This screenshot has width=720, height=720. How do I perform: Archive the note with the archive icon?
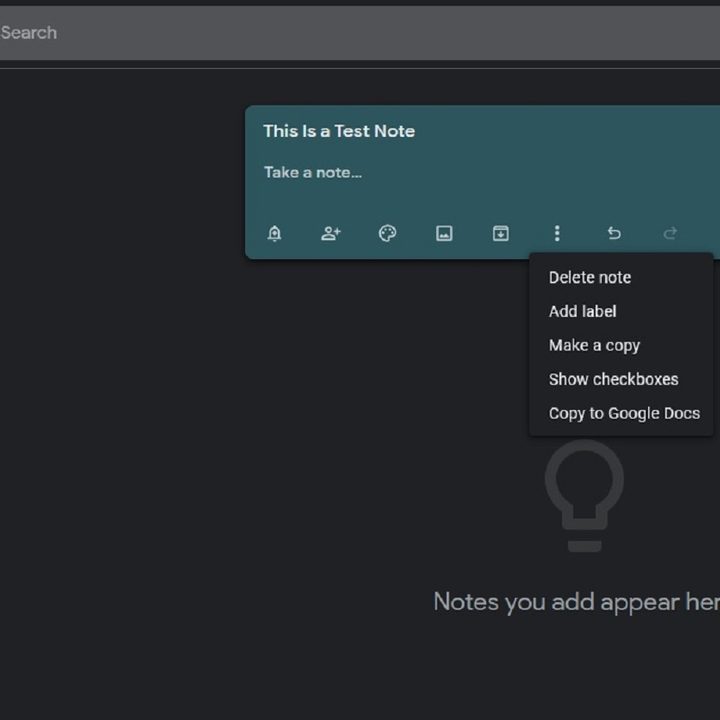[501, 233]
